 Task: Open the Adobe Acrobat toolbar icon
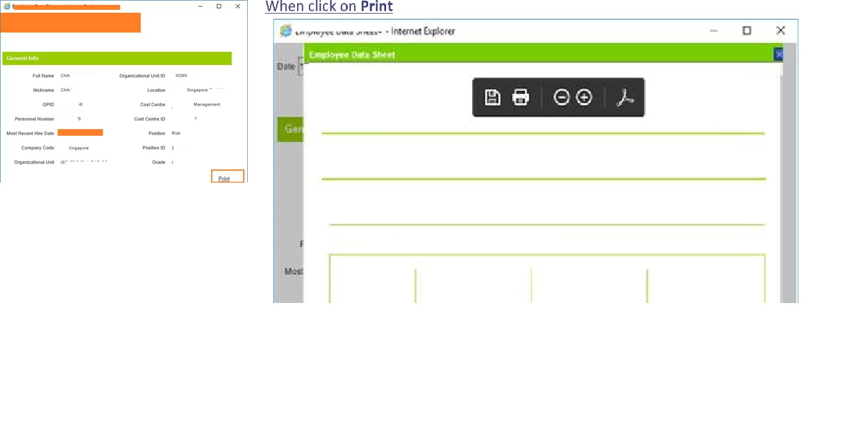(625, 97)
